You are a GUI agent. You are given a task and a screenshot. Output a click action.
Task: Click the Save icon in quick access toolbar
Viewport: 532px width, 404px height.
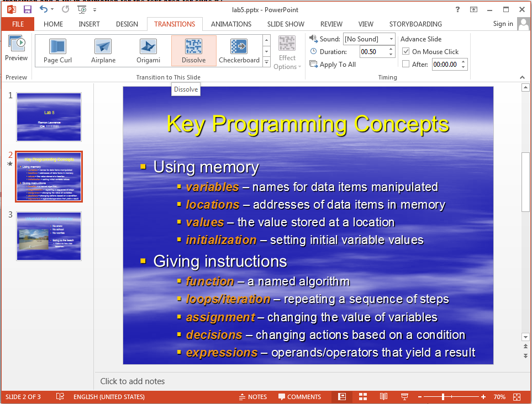[28, 9]
